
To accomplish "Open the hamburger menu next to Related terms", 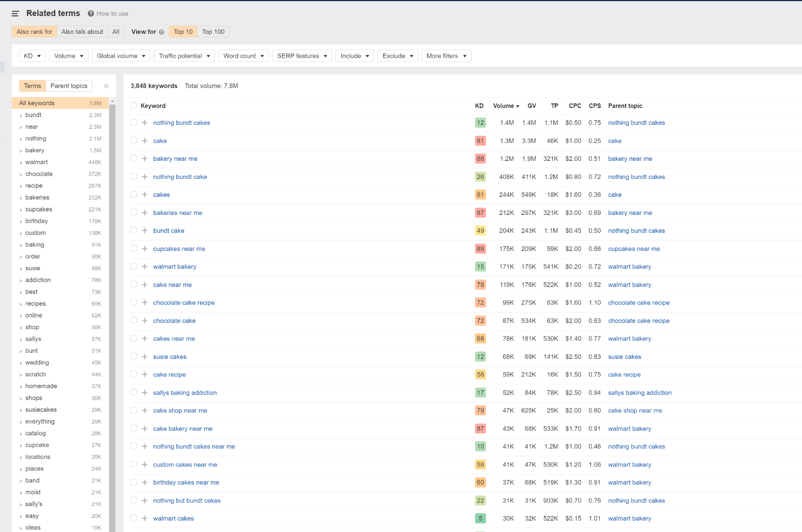I will 15,14.
